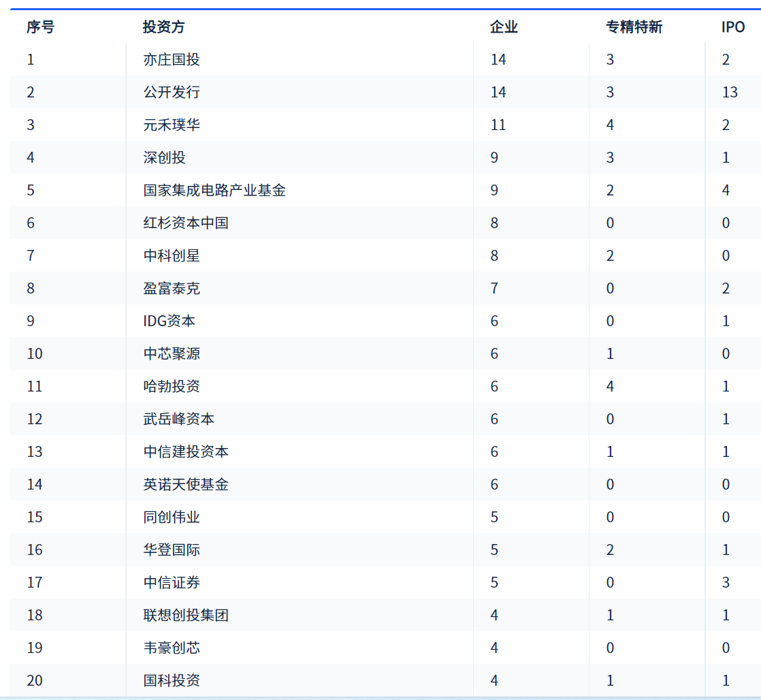Select investor 中信证券

pyautogui.click(x=172, y=582)
